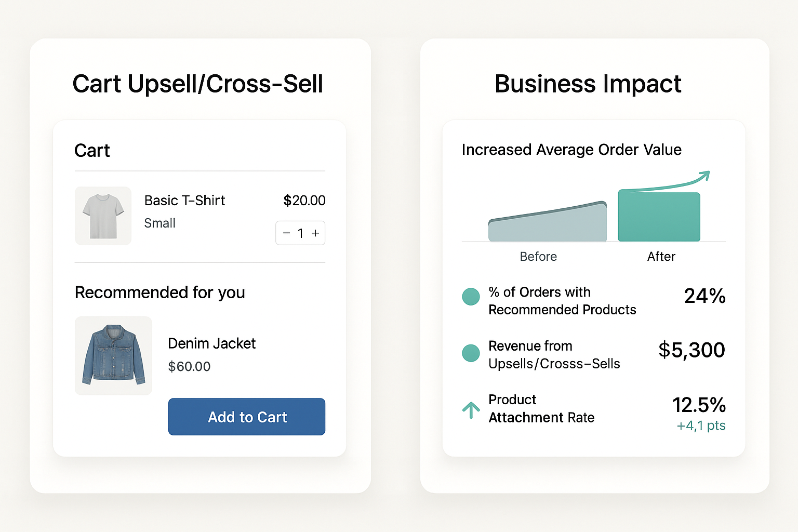Switch to the Business Impact panel

click(x=588, y=84)
